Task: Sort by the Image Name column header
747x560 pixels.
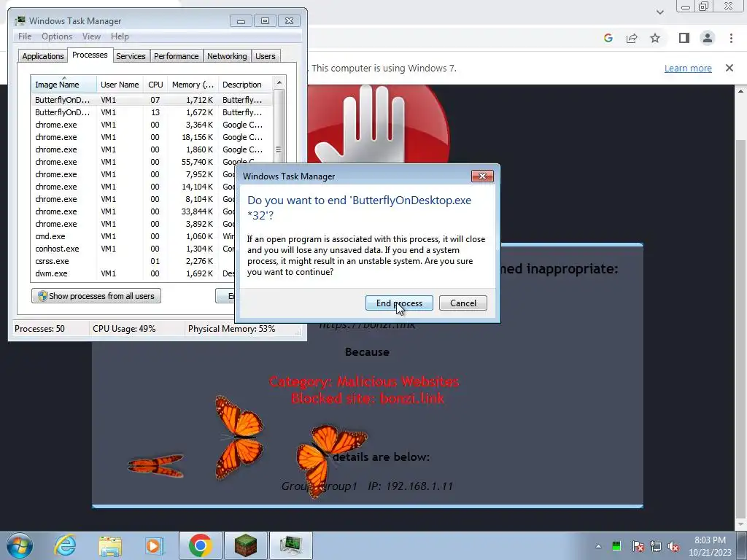Action: (x=64, y=85)
